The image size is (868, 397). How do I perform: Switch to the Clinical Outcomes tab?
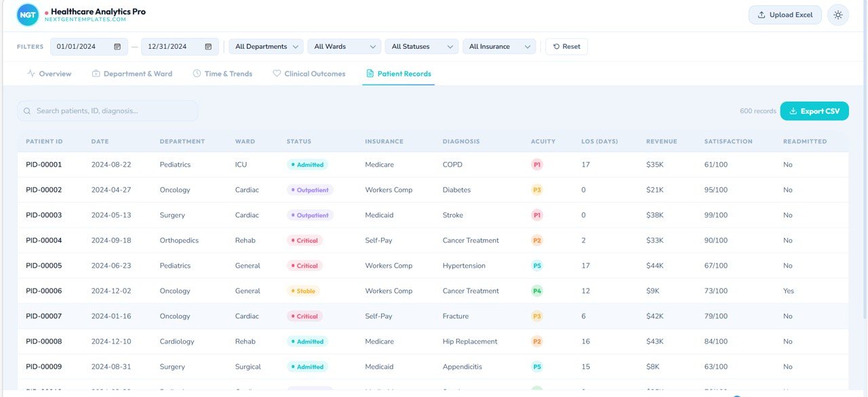click(x=309, y=73)
